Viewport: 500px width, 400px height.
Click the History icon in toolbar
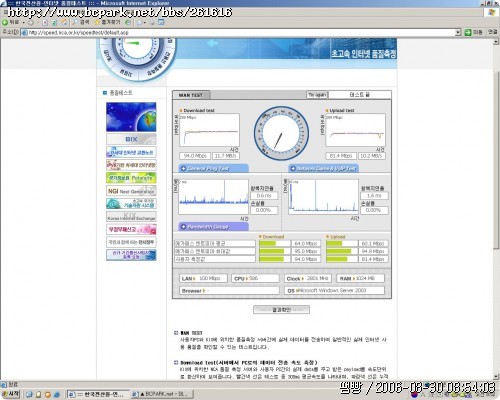pyautogui.click(x=128, y=22)
